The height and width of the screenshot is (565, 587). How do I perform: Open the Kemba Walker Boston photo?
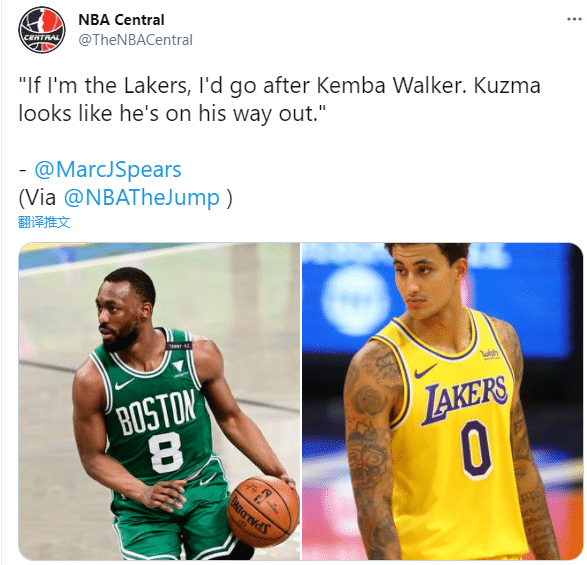pyautogui.click(x=159, y=401)
